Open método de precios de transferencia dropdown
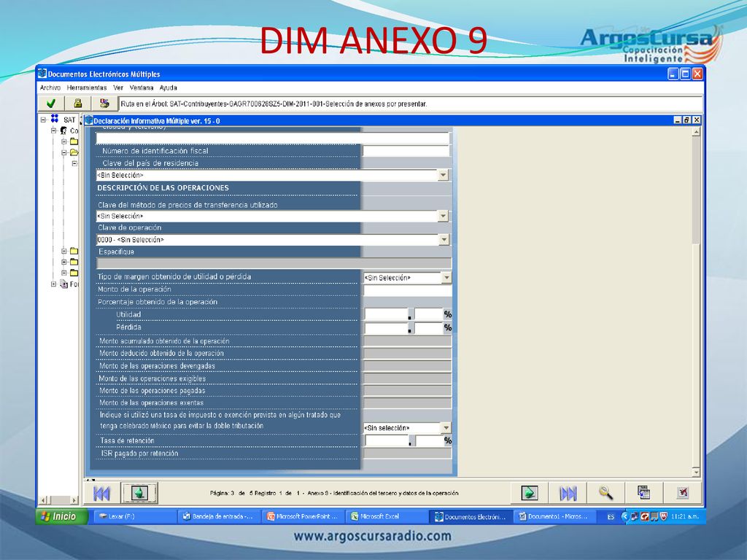The image size is (747, 560). (443, 216)
